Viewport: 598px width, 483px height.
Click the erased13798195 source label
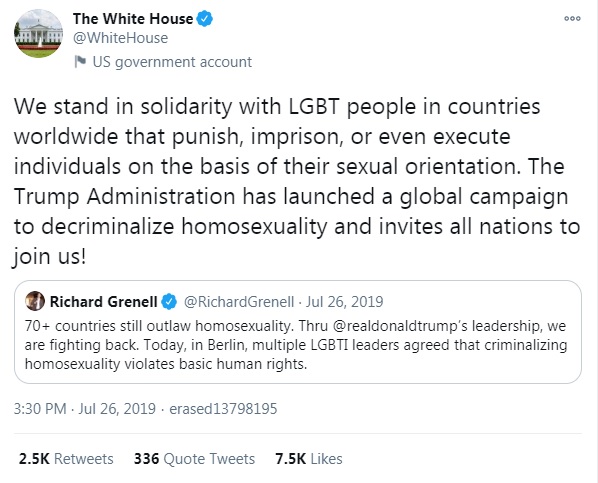[x=223, y=409]
